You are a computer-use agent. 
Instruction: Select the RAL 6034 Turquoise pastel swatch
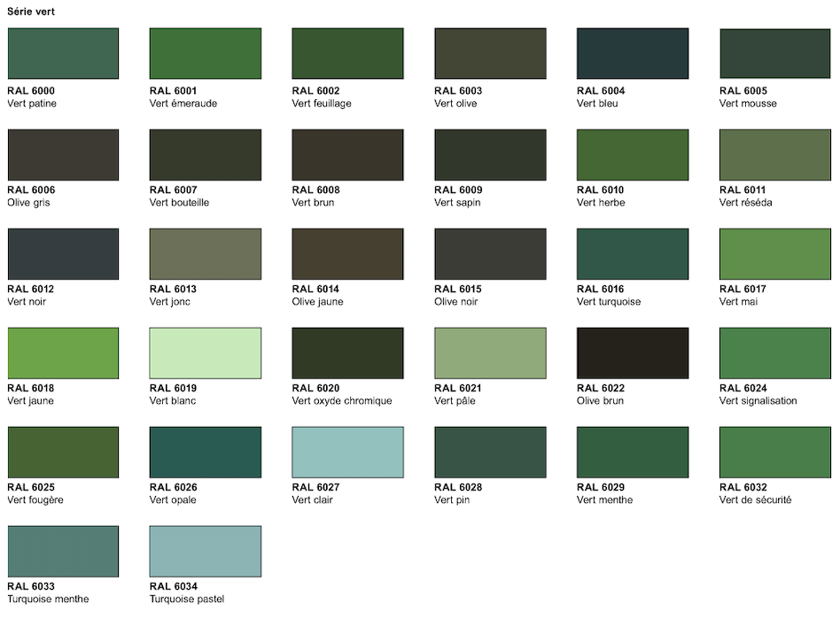click(206, 551)
